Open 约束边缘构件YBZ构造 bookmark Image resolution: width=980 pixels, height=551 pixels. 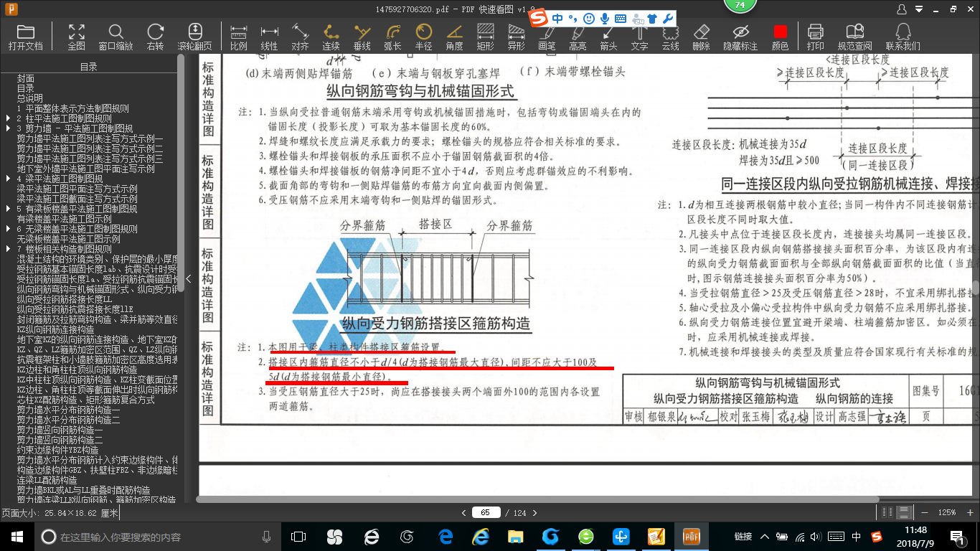tap(57, 450)
